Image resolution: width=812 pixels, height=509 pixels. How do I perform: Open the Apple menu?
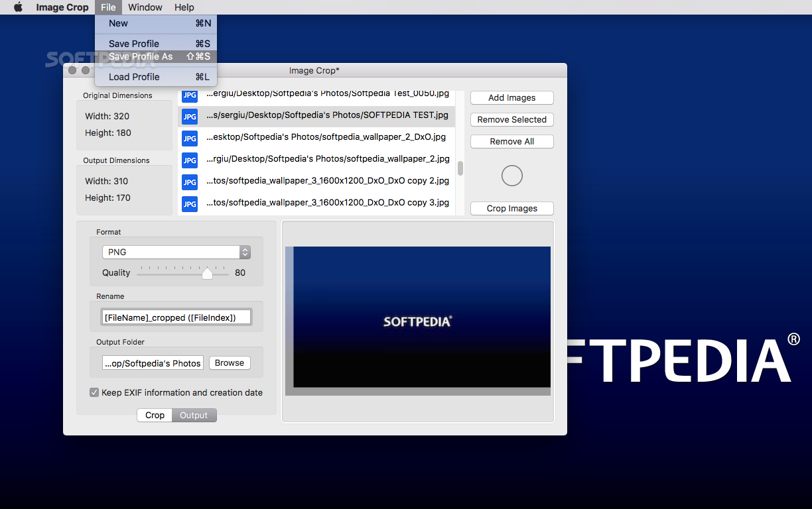coord(18,7)
